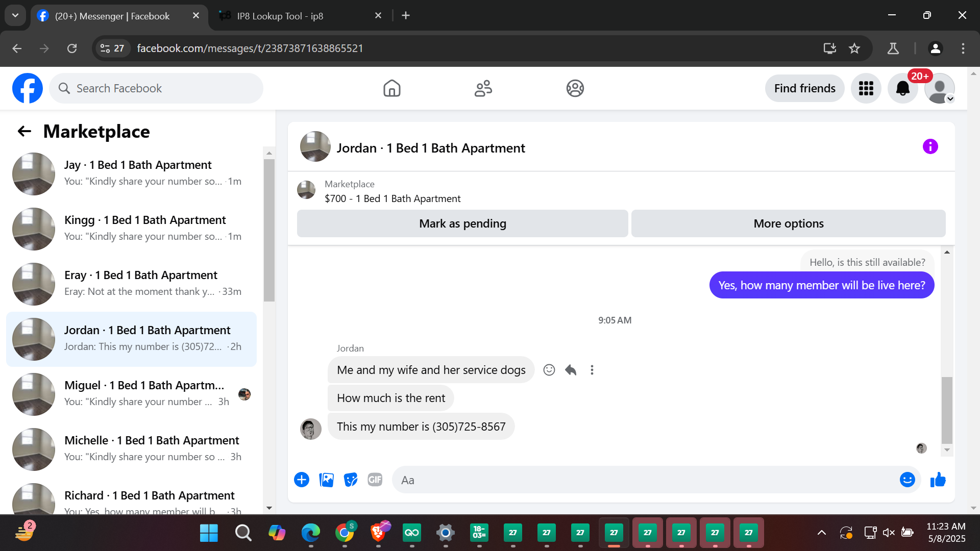Viewport: 980px width, 551px height.
Task: Reply to 'Me and my wife' message
Action: [571, 370]
